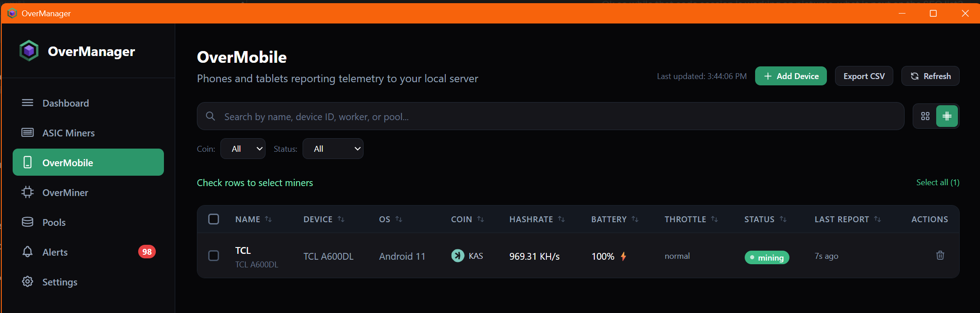
Task: Click the mining status badge
Action: coord(767,257)
